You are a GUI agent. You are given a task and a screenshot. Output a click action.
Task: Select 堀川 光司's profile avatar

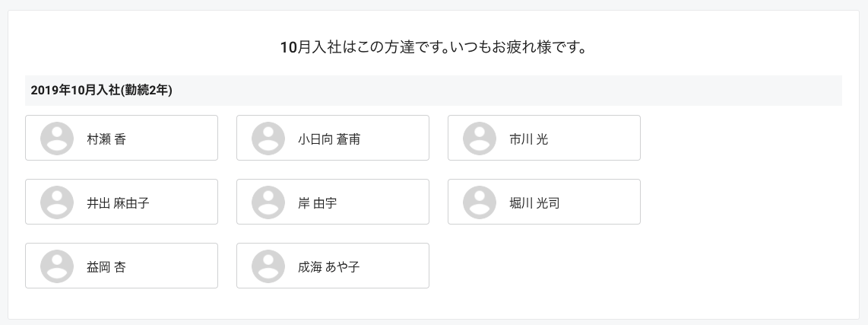480,202
